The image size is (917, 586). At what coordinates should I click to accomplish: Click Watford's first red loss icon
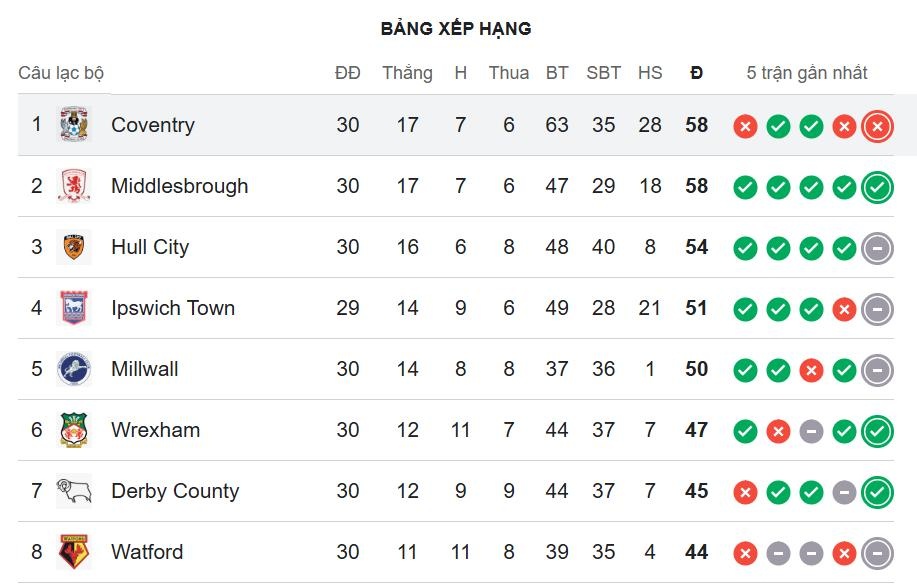tap(745, 553)
